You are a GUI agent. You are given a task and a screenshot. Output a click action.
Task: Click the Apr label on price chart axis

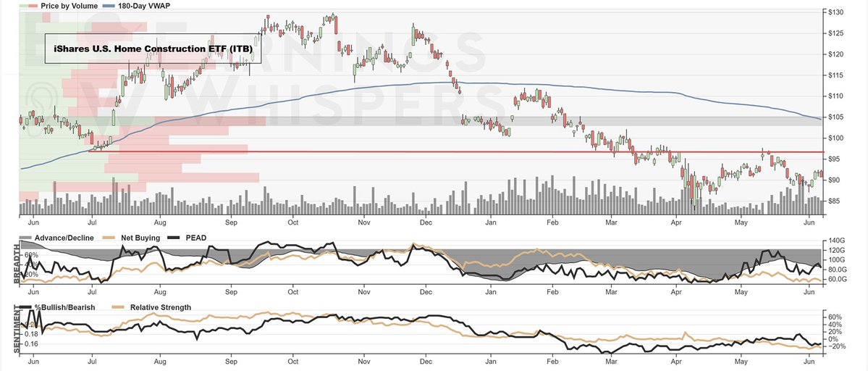point(676,222)
